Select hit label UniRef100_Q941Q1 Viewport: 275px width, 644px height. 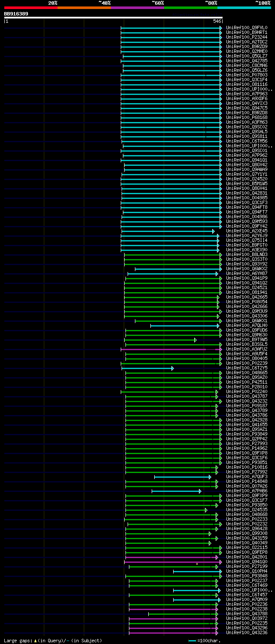(247, 160)
